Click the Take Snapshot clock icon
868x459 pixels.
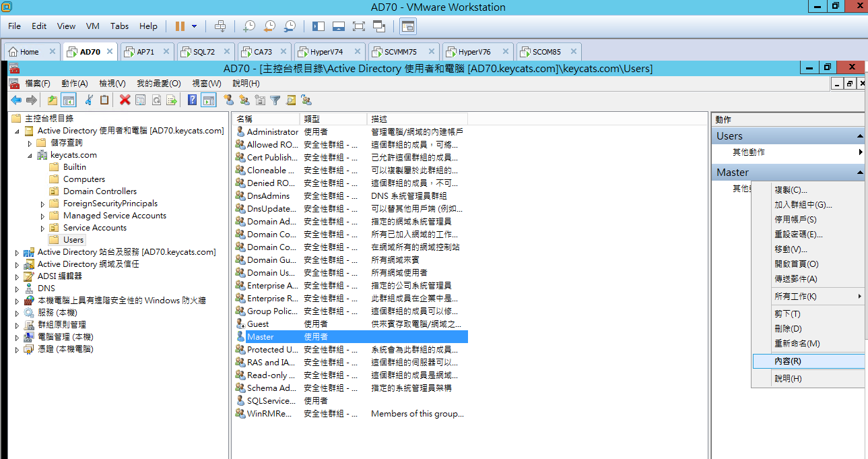(x=249, y=26)
